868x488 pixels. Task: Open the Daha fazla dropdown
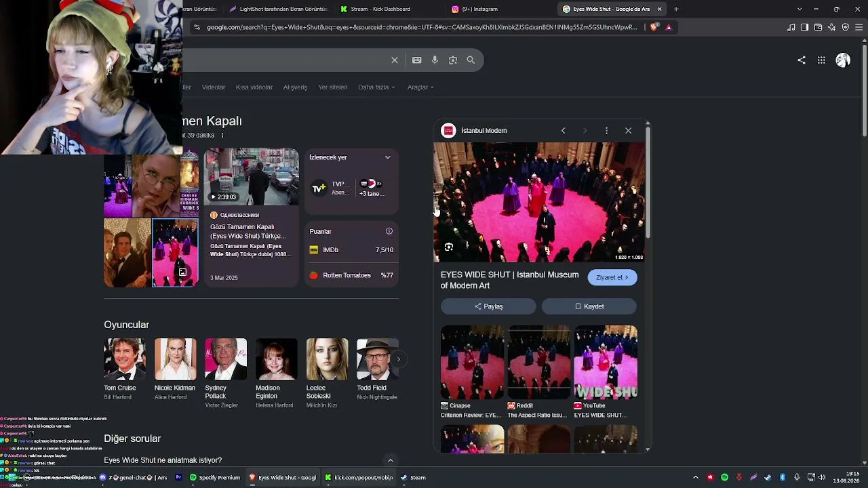point(376,87)
